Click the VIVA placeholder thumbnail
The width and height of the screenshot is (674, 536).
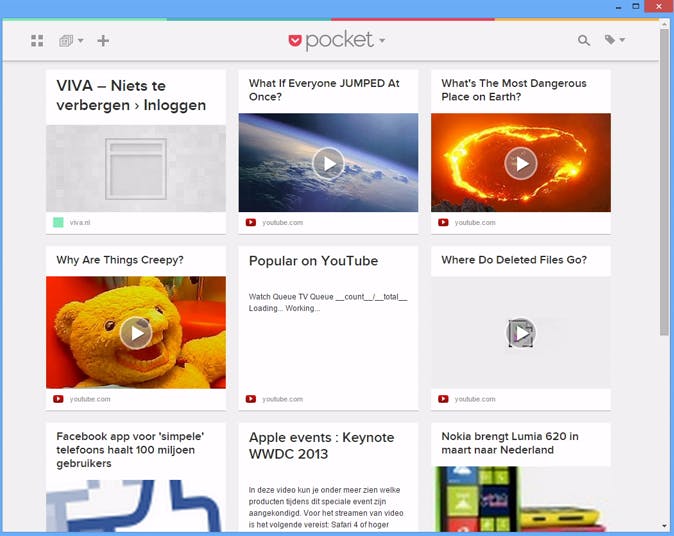(136, 168)
